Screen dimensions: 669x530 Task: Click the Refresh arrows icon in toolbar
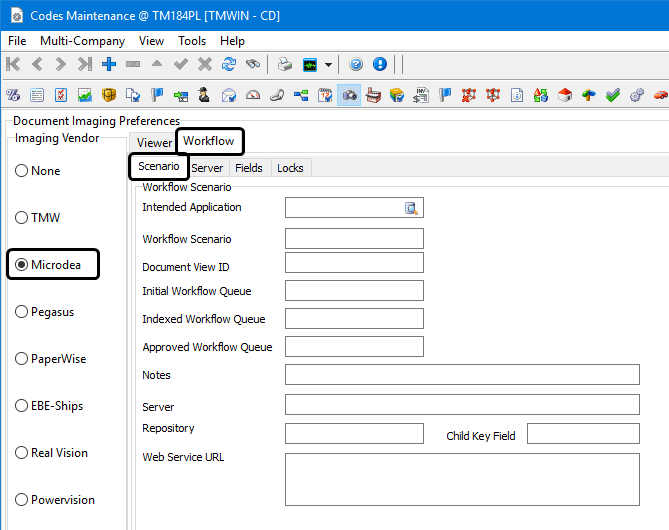[229, 64]
